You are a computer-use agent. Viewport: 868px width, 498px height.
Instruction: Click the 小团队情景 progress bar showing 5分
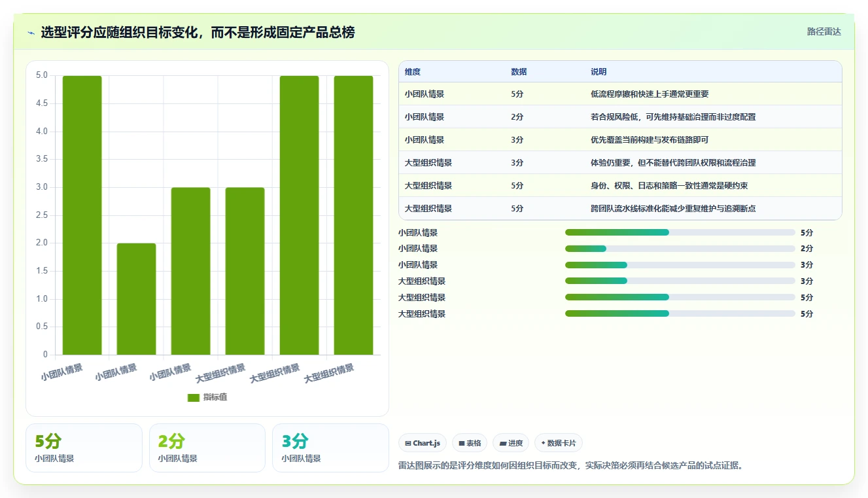coord(680,232)
